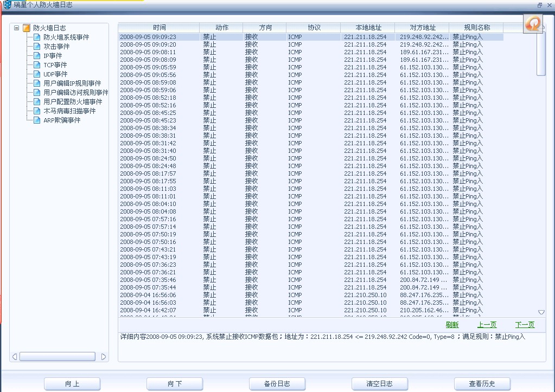Click the log list vertical scrollbar thumb
555x392 pixels.
pyautogui.click(x=541, y=53)
